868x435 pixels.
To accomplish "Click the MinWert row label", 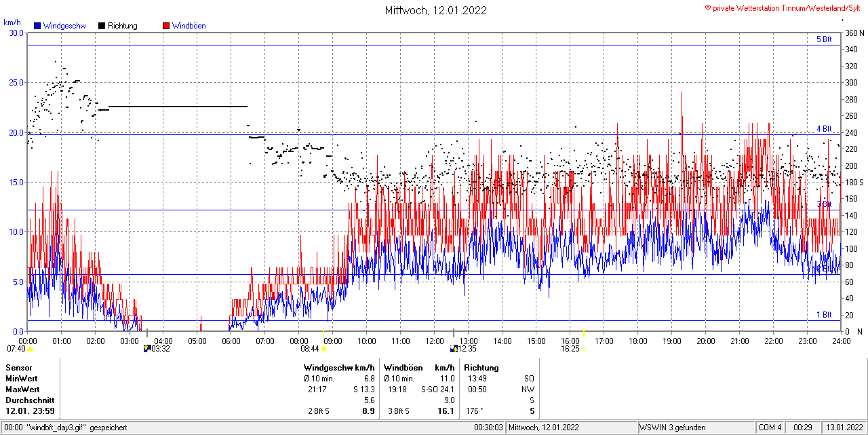I will 22,379.
